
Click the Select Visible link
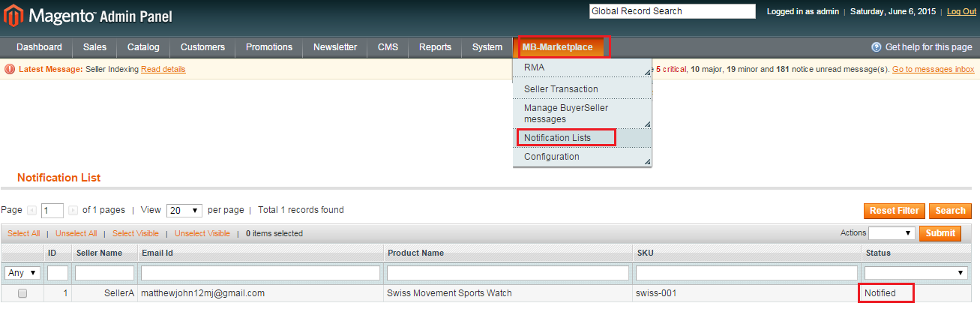pyautogui.click(x=136, y=233)
